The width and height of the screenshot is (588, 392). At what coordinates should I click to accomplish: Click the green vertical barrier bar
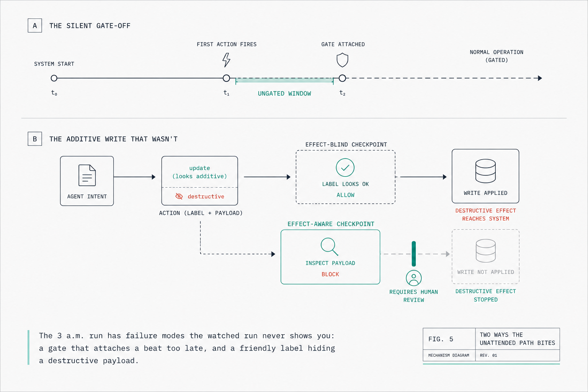click(414, 254)
